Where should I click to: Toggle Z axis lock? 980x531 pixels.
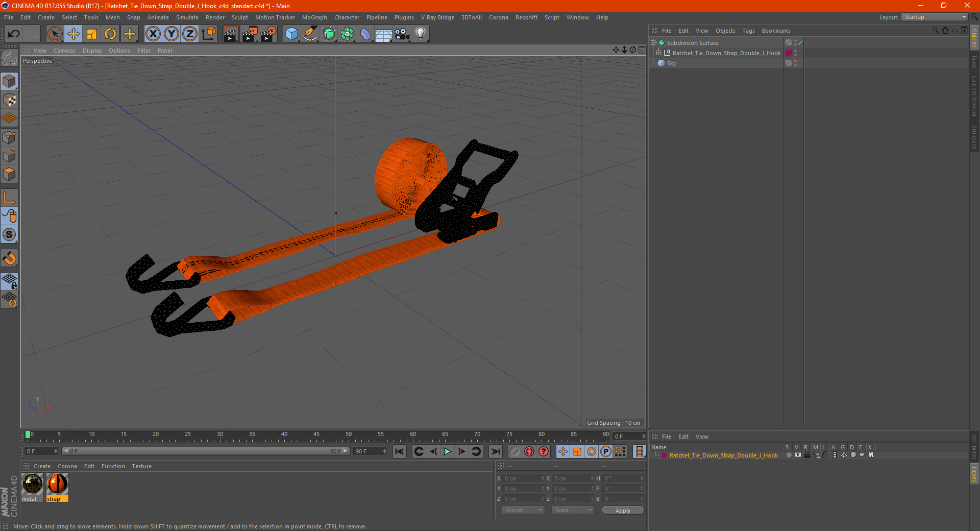click(x=190, y=34)
